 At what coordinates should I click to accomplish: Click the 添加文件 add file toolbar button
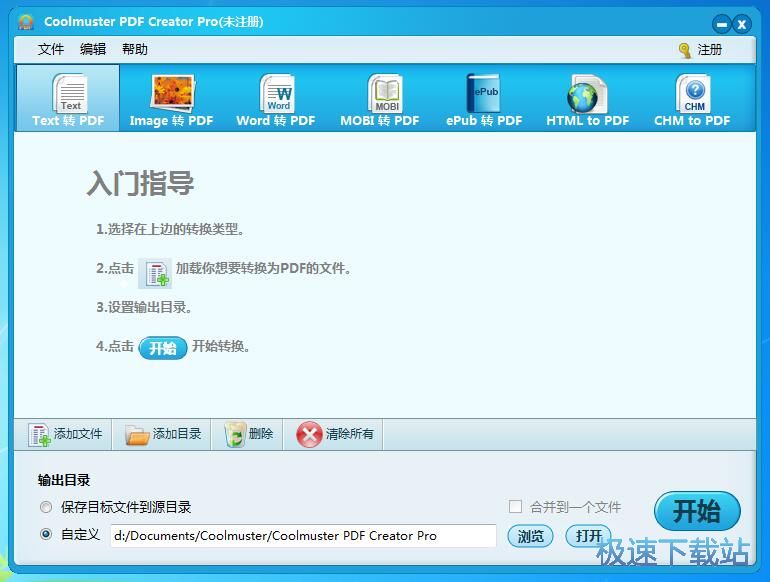pos(64,434)
